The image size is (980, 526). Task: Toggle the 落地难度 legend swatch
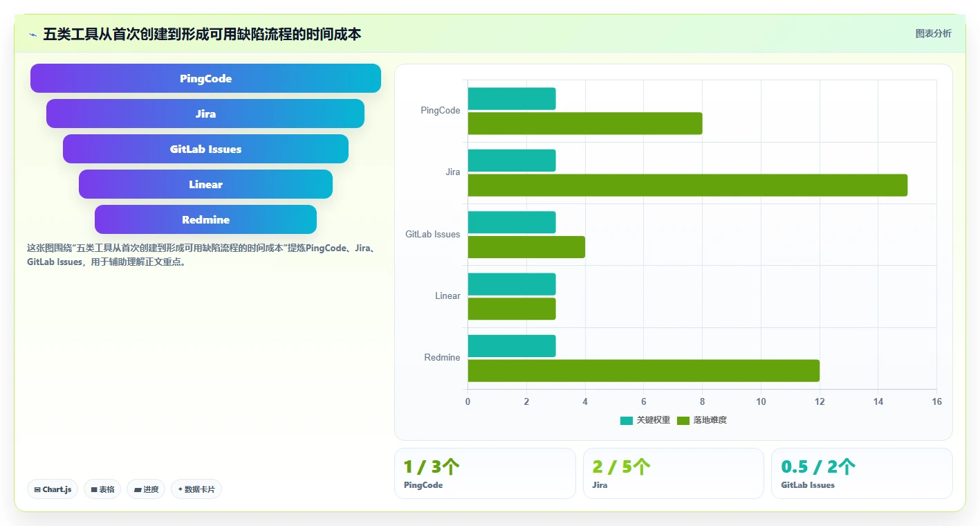coord(683,420)
